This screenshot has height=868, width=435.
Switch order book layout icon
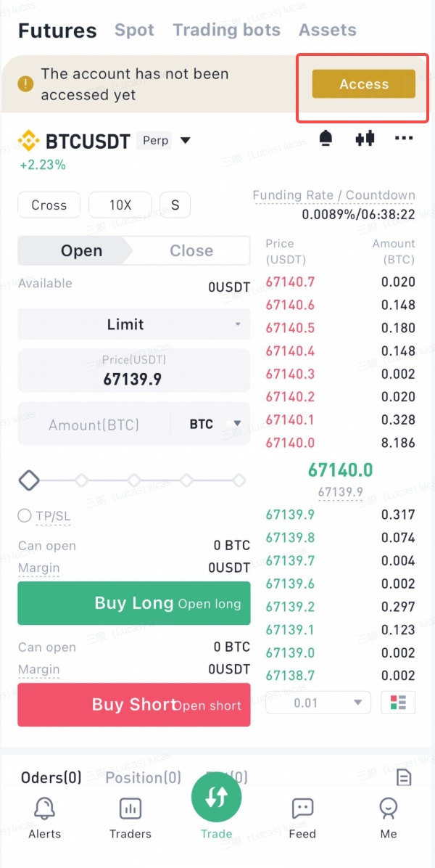click(x=398, y=703)
